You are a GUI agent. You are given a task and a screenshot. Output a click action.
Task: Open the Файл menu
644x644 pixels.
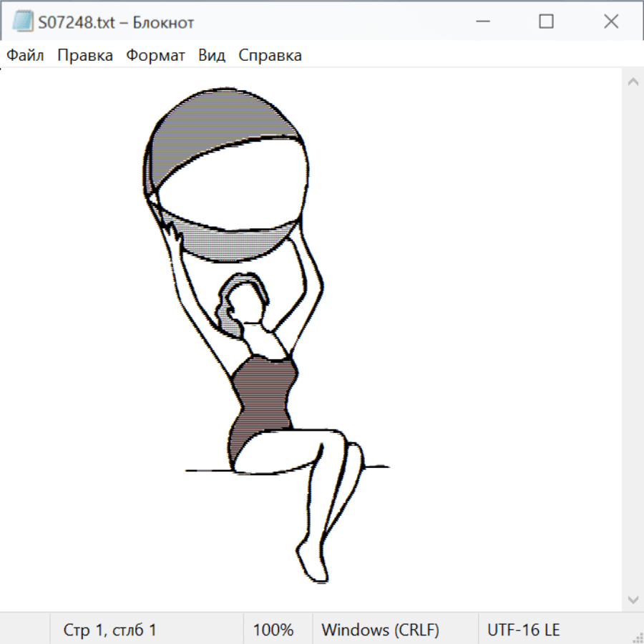(26, 56)
